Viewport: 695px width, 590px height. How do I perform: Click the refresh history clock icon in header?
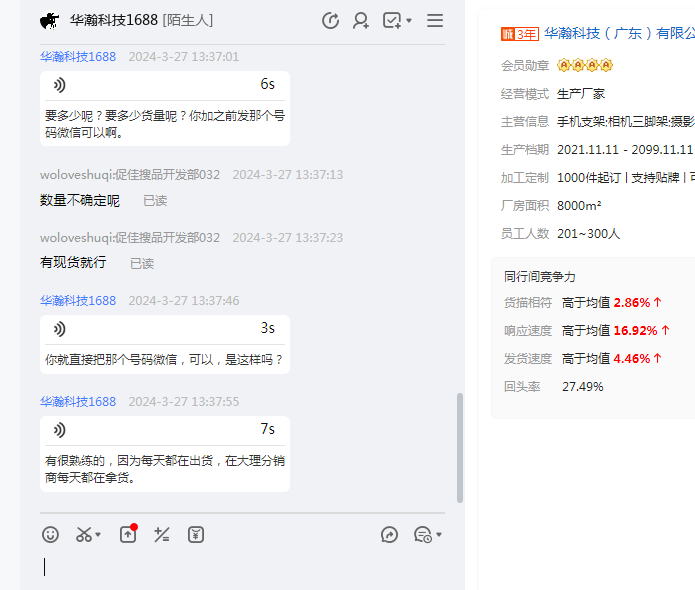tap(331, 21)
